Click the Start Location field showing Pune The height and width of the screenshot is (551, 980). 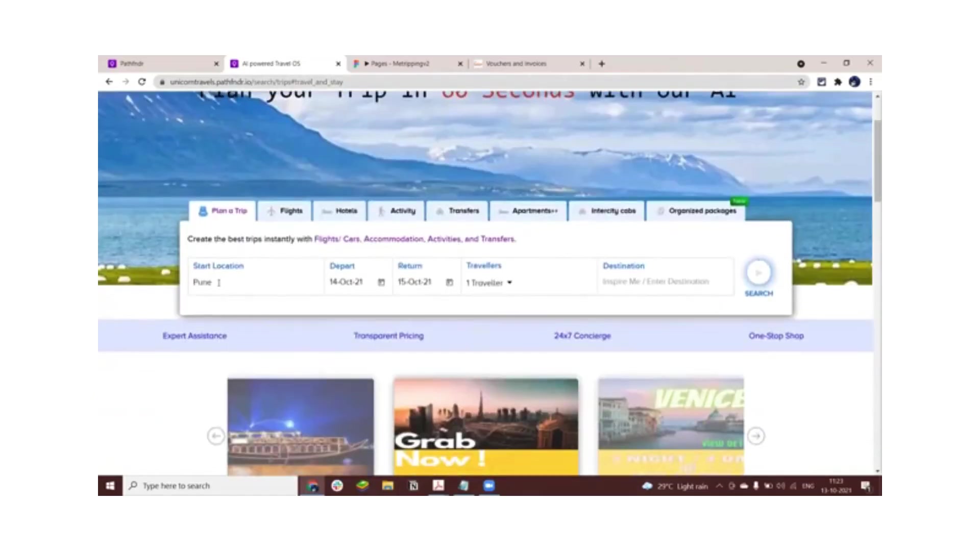(x=256, y=277)
